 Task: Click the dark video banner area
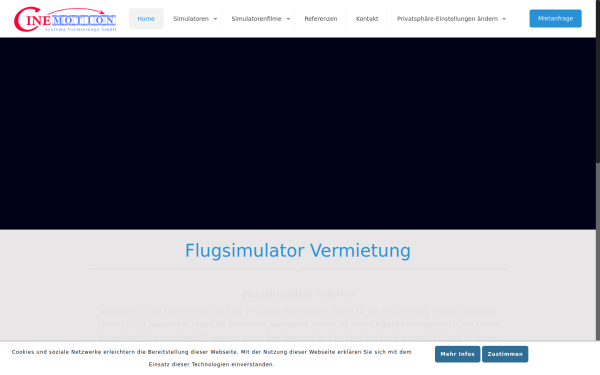(x=298, y=134)
